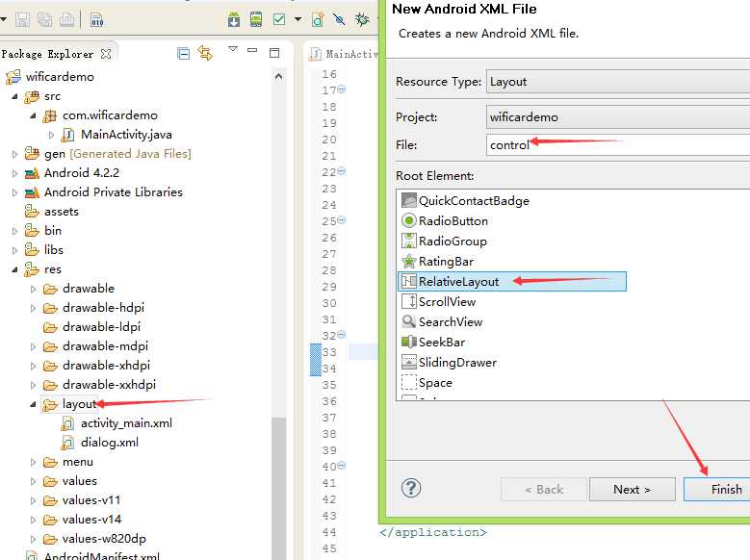
Task: Choose SlidingDrawer as root element
Action: coord(457,363)
